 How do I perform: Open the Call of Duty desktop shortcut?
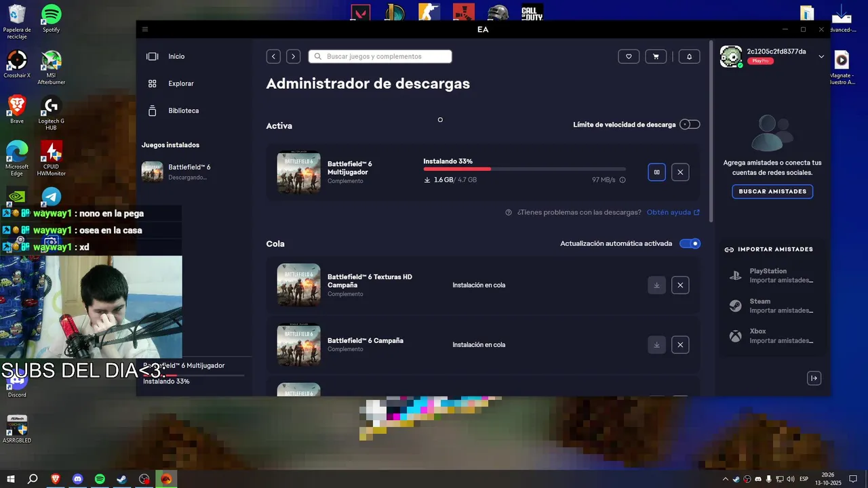click(532, 12)
